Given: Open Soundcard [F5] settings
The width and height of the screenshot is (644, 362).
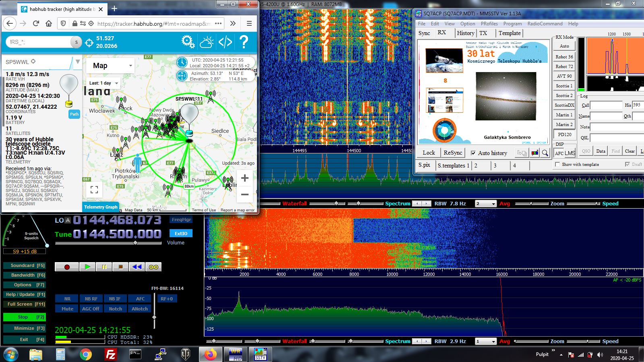Looking at the screenshot, I should coord(24,266).
